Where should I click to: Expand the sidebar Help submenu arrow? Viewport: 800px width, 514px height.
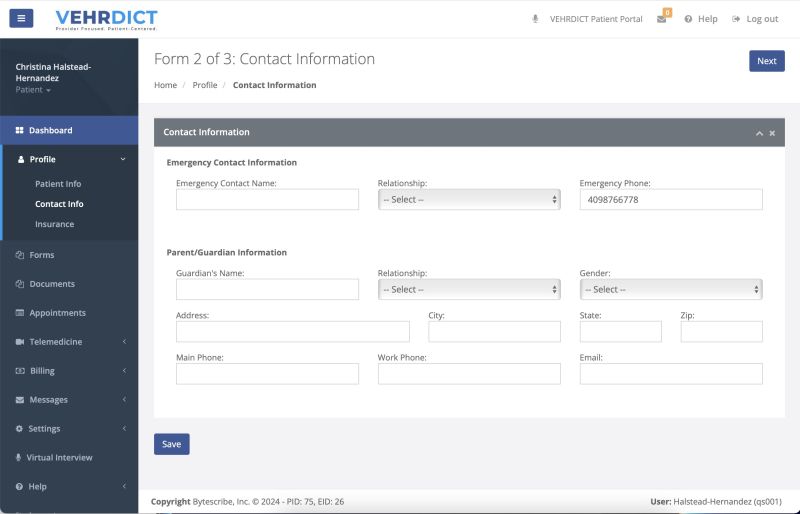(x=124, y=486)
